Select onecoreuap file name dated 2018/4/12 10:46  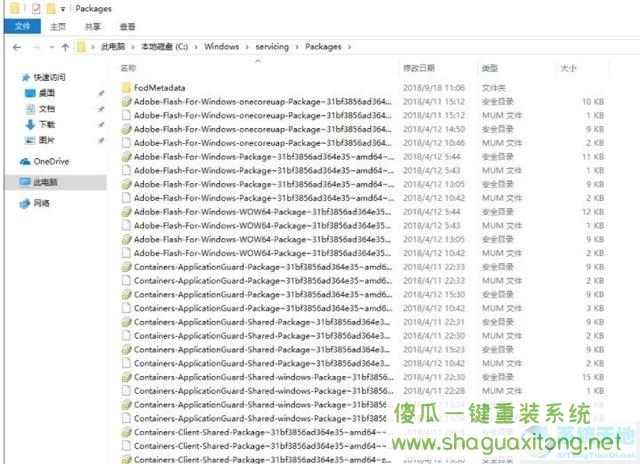pyautogui.click(x=262, y=143)
